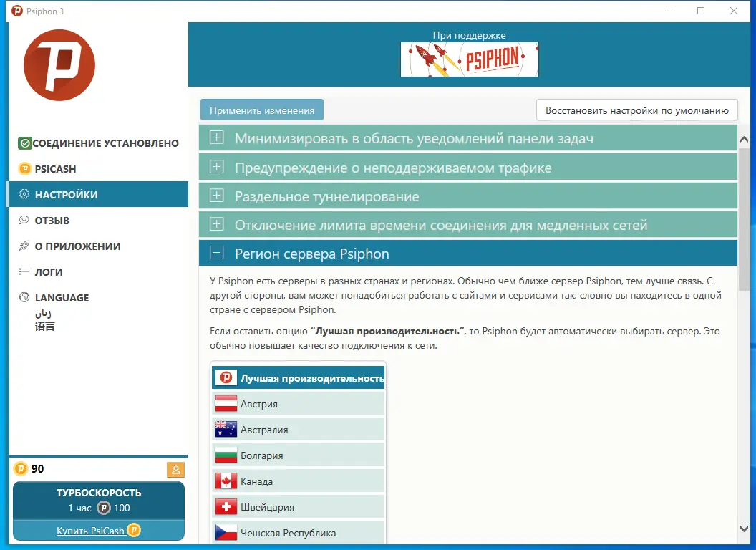Click the logs list icon
The width and height of the screenshot is (756, 550).
(24, 271)
